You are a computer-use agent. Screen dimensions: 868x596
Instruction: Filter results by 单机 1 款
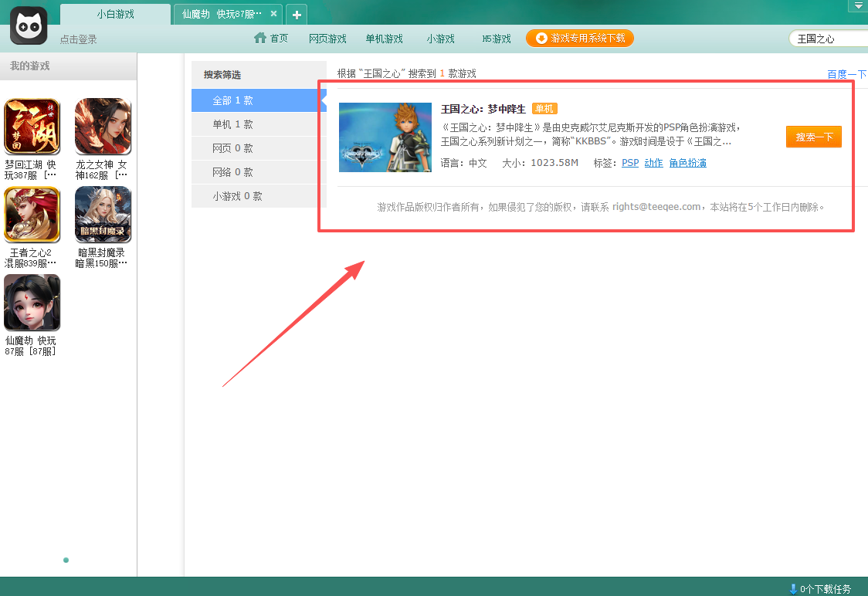[232, 124]
